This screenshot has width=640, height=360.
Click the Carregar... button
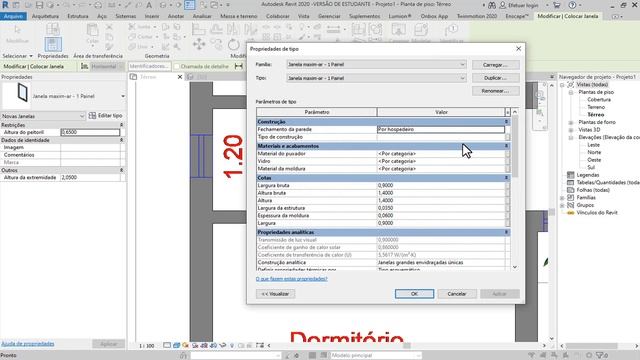coord(496,65)
